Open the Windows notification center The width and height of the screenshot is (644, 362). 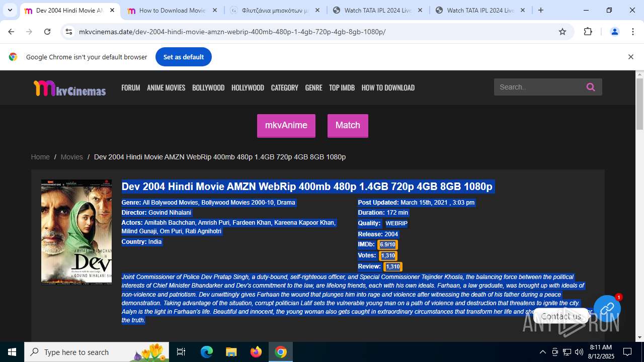tap(627, 352)
